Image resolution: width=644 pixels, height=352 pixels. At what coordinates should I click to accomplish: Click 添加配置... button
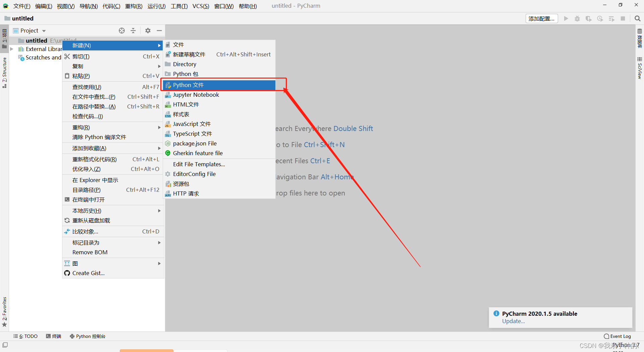tap(542, 18)
